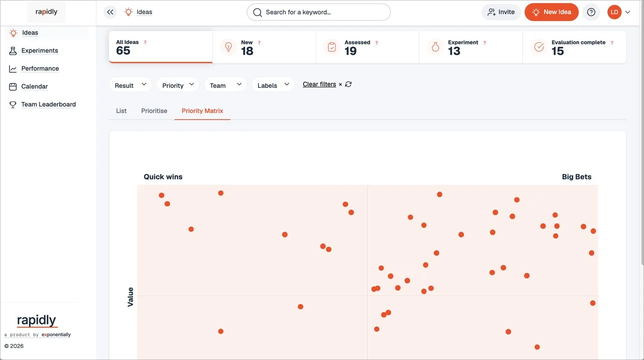The image size is (644, 360).
Task: Filter by Assessed 19 ideas card
Action: pos(367,47)
